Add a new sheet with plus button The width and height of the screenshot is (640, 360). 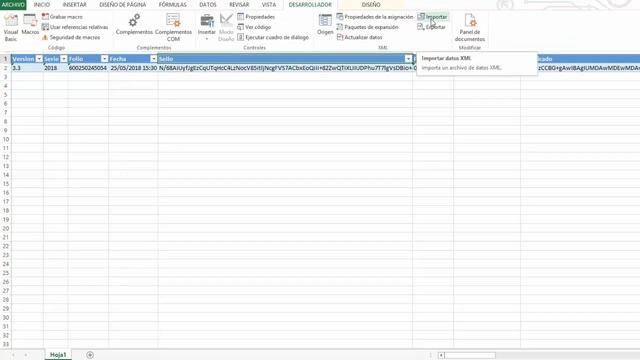pyautogui.click(x=90, y=355)
